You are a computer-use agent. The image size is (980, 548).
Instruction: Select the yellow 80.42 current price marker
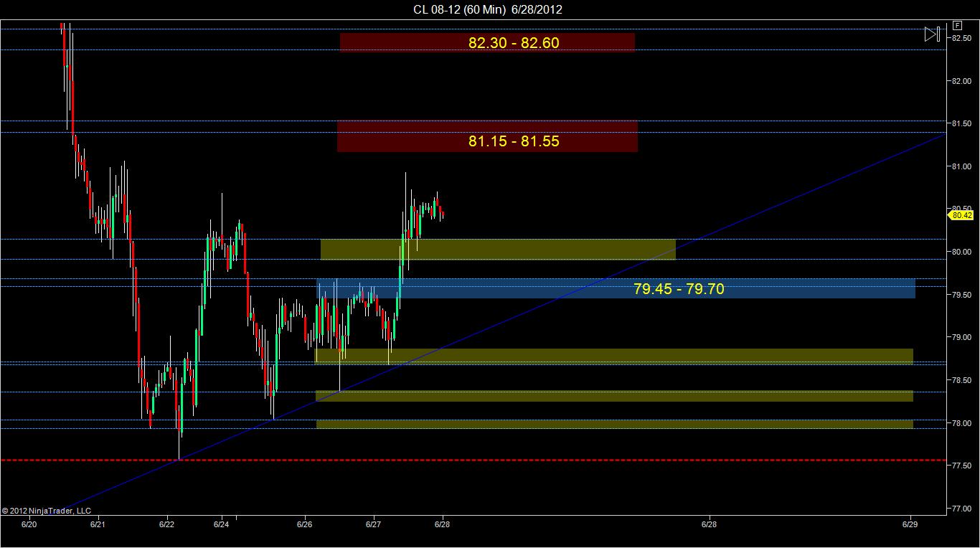click(962, 214)
